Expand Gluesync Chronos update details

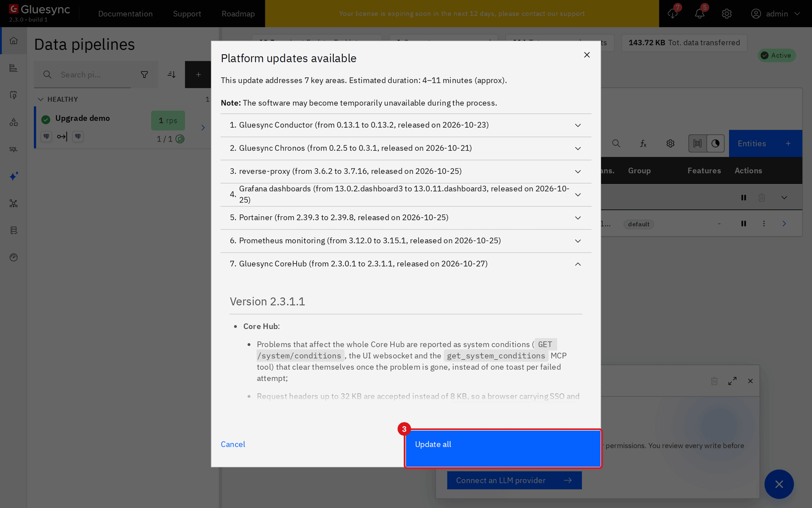point(406,148)
